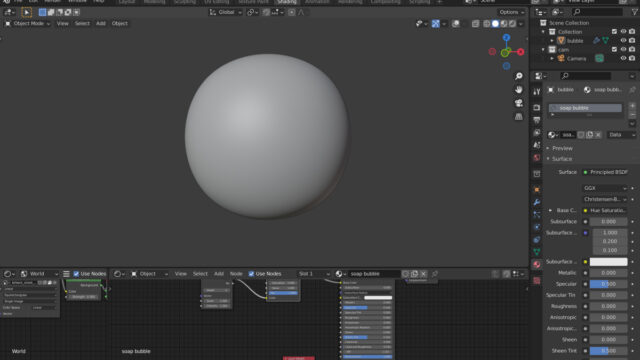Expand the Preview panel
Image resolution: width=640 pixels, height=360 pixels.
562,148
